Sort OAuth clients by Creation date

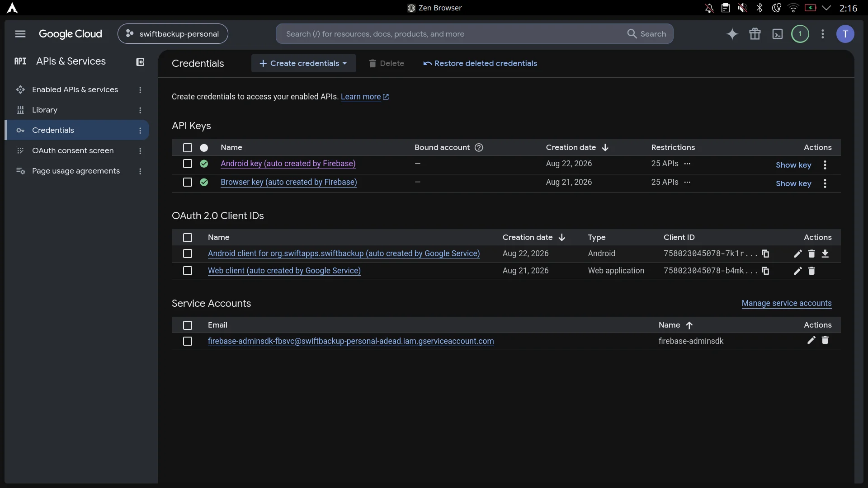[534, 237]
